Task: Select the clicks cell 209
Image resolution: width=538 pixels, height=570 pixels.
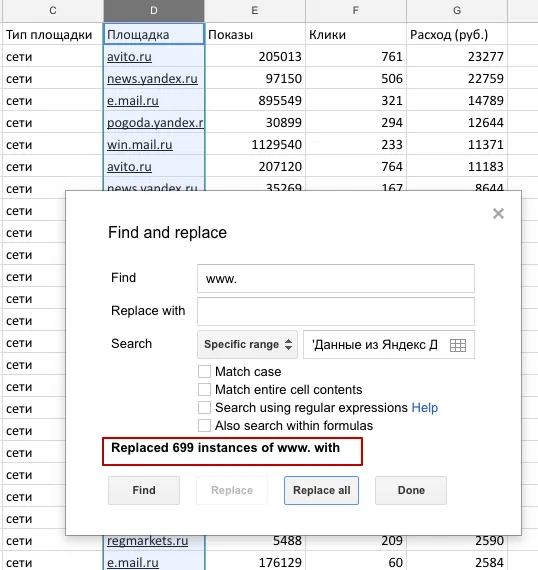Action: point(356,542)
